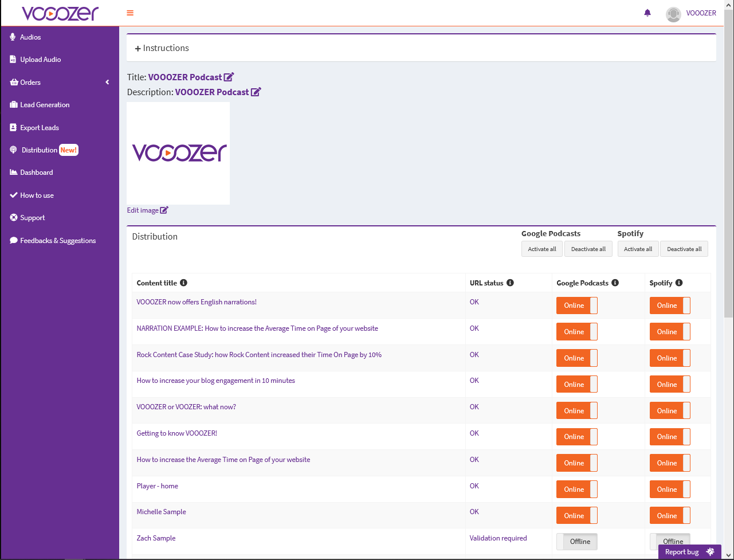Click the How to use checkmark icon
This screenshot has height=560, width=734.
(x=14, y=195)
